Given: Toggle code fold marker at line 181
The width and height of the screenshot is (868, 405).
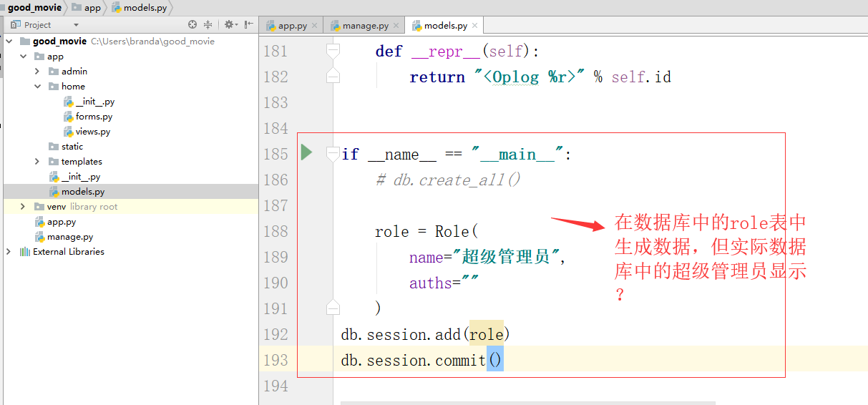Looking at the screenshot, I should coord(333,52).
